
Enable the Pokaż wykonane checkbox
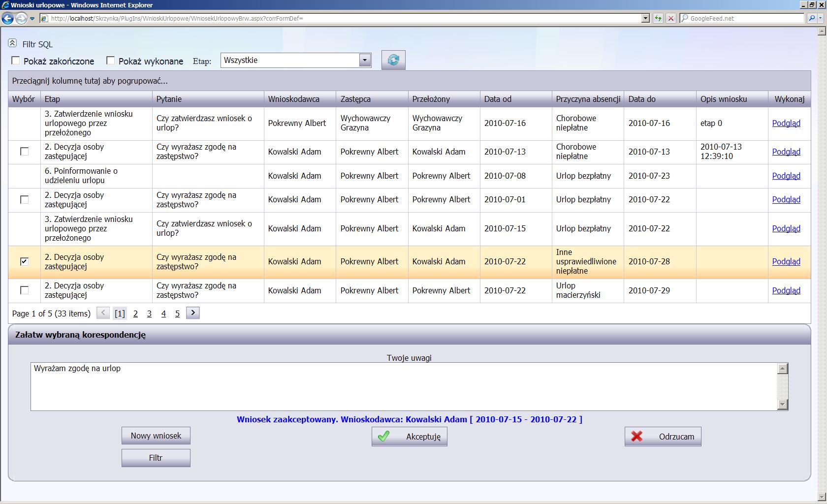click(111, 61)
